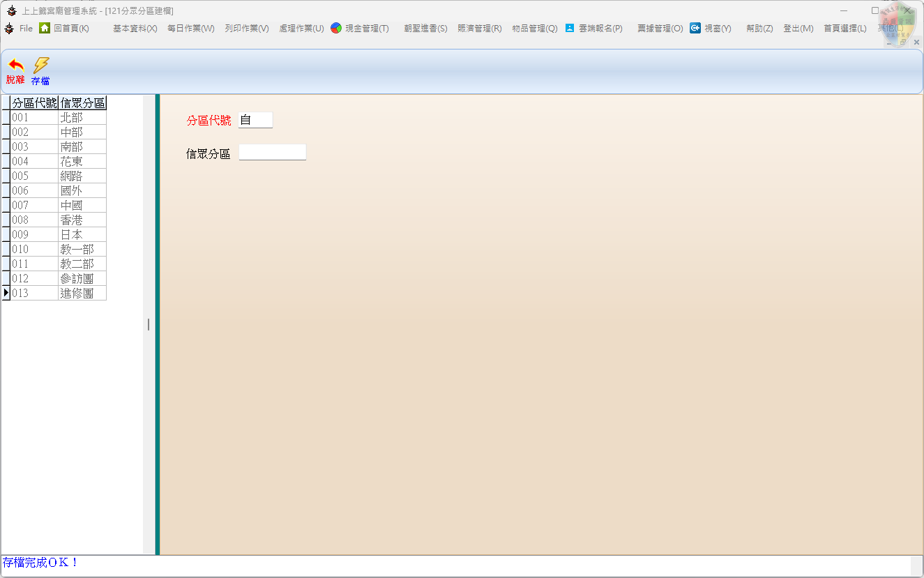Click the vertical panel splitter handle
Screen dimensions: 924x578
click(149, 324)
